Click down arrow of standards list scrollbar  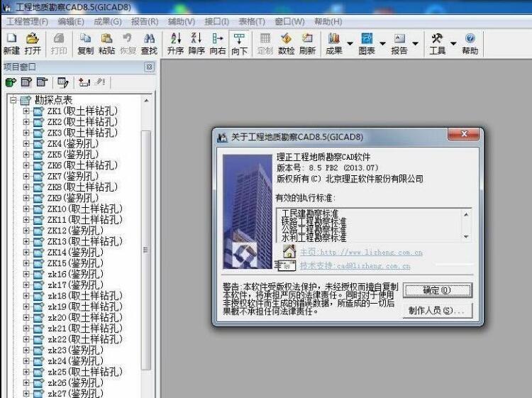(x=466, y=237)
